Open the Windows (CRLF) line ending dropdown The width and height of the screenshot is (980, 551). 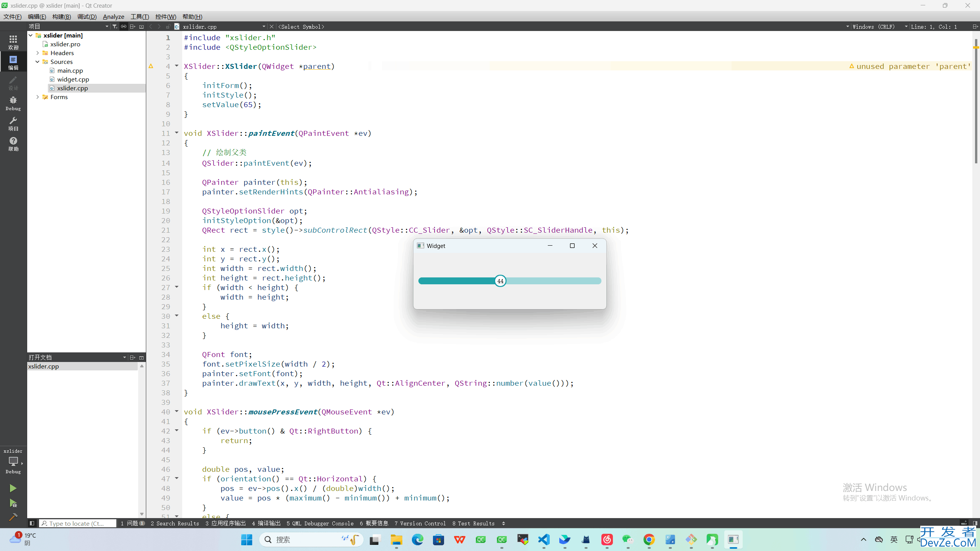pos(880,26)
